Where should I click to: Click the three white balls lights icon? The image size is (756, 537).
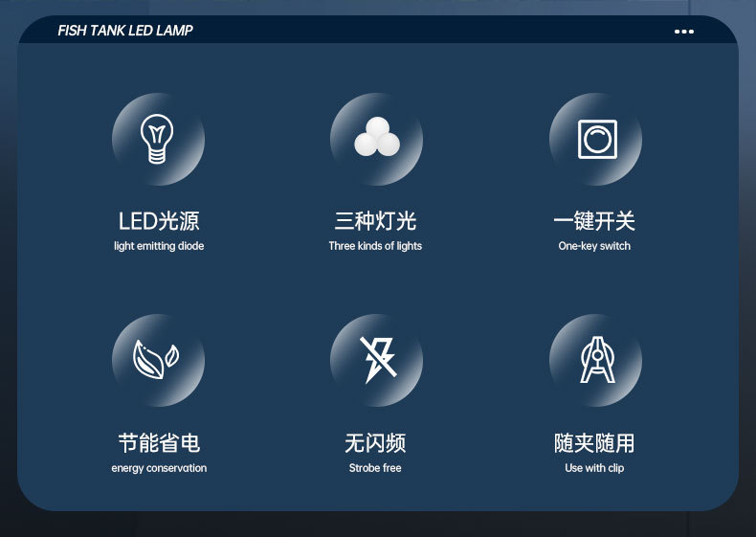(377, 137)
